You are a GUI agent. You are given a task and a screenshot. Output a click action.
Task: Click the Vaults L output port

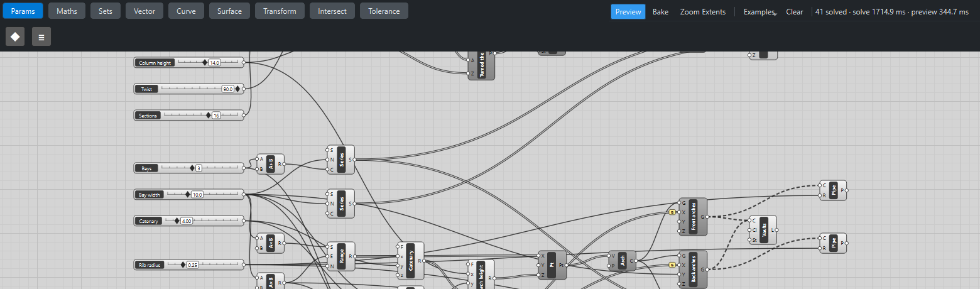[777, 230]
